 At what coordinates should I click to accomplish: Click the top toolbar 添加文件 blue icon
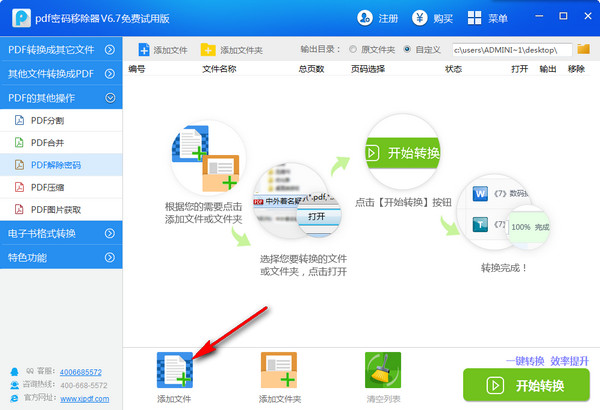pyautogui.click(x=144, y=50)
